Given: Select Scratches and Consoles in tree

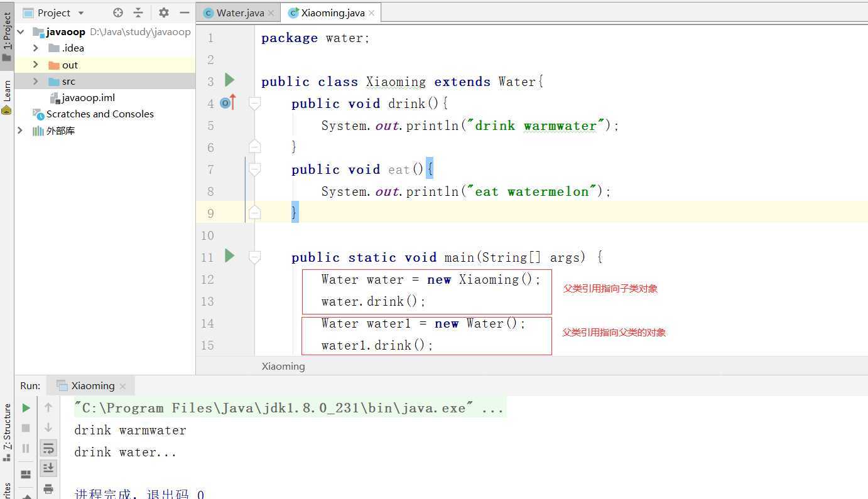Looking at the screenshot, I should [x=100, y=114].
